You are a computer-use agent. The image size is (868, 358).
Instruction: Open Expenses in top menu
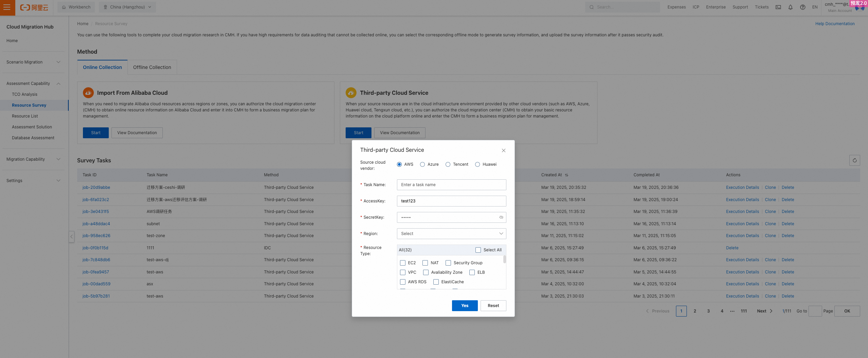[676, 7]
